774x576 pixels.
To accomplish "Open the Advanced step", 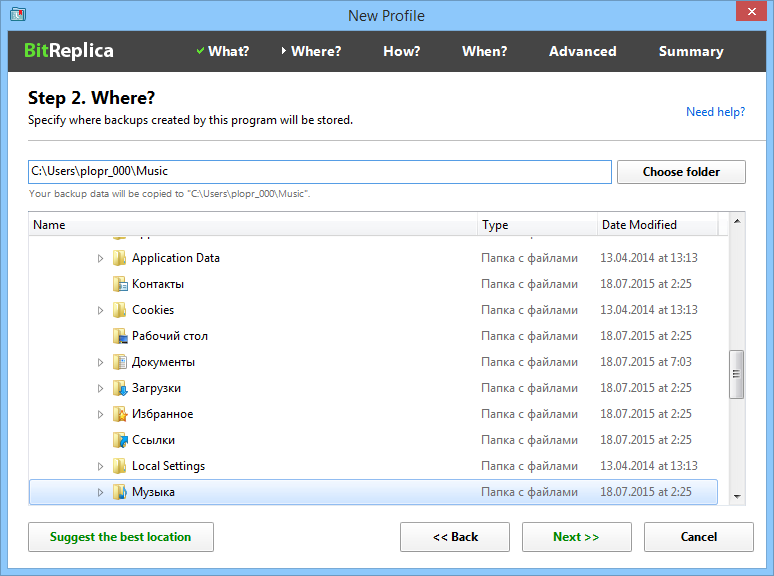I will point(582,51).
